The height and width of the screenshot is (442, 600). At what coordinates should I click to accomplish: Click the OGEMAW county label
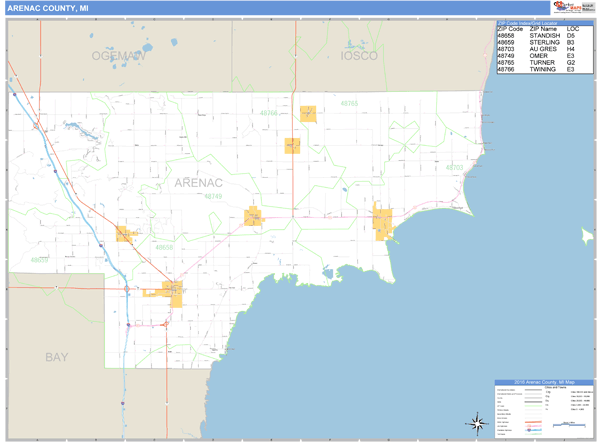coord(118,56)
